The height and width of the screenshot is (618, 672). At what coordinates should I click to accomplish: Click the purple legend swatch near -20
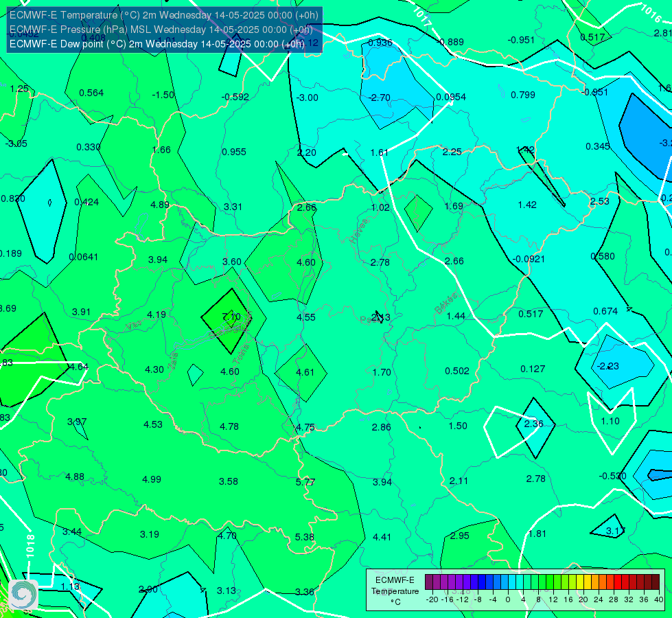[x=429, y=582]
